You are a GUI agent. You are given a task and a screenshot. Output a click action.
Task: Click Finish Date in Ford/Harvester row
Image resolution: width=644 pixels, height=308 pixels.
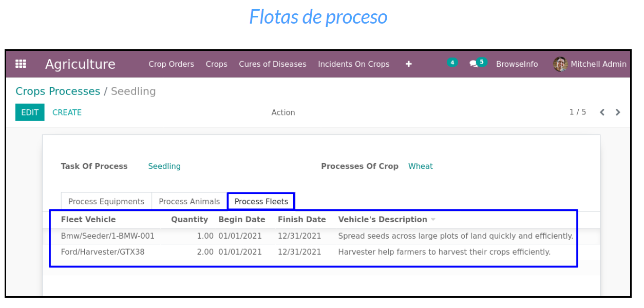click(299, 252)
